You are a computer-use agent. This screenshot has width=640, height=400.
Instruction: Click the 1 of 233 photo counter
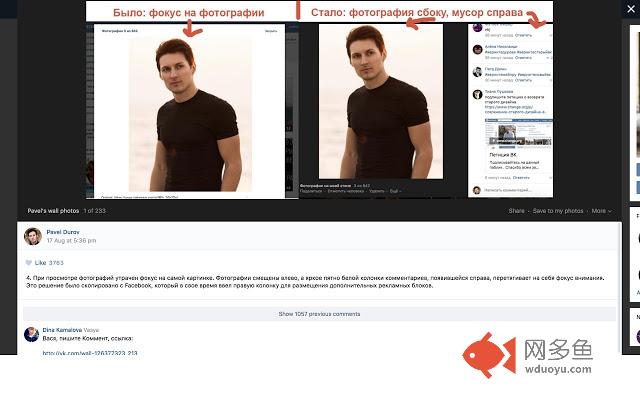point(93,211)
